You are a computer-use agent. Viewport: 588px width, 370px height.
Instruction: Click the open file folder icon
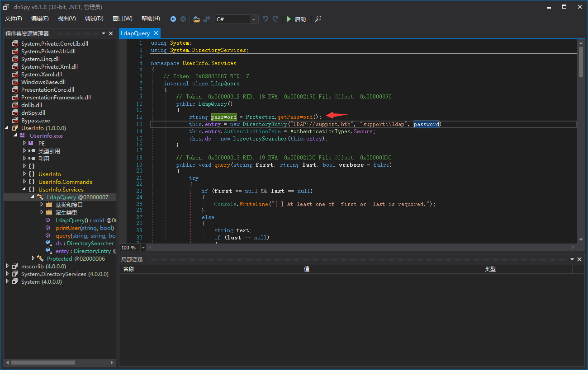click(196, 19)
